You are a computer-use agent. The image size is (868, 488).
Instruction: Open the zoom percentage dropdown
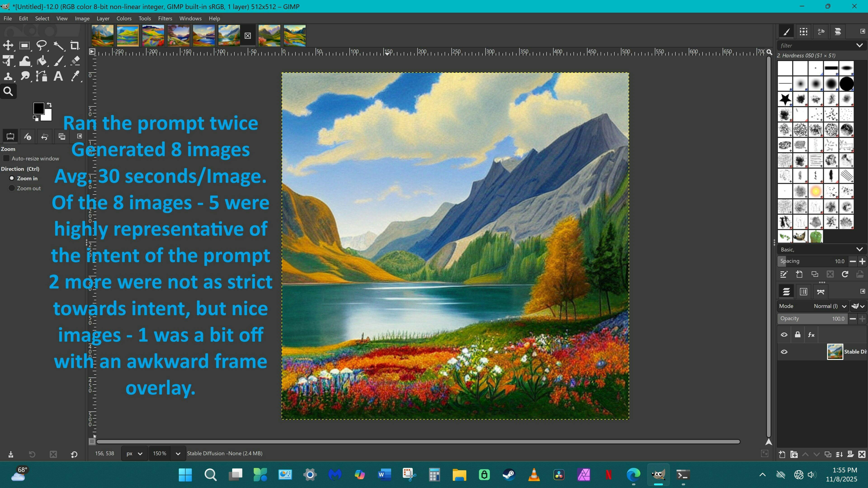tap(178, 454)
